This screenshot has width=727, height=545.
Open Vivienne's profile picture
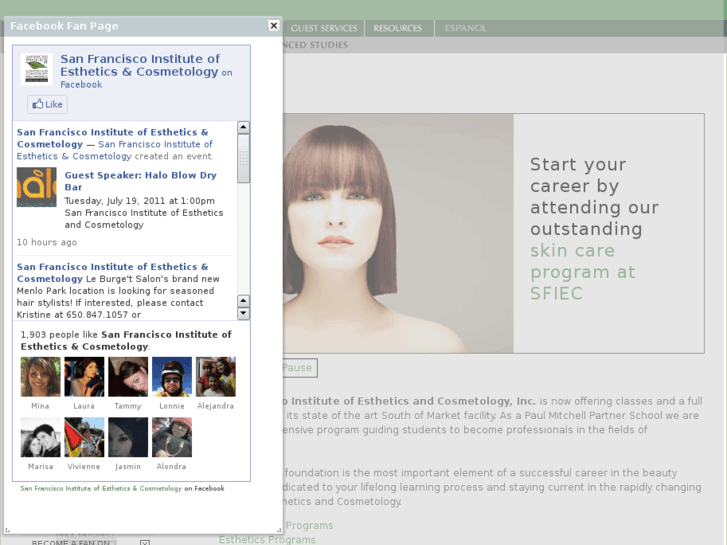[84, 437]
